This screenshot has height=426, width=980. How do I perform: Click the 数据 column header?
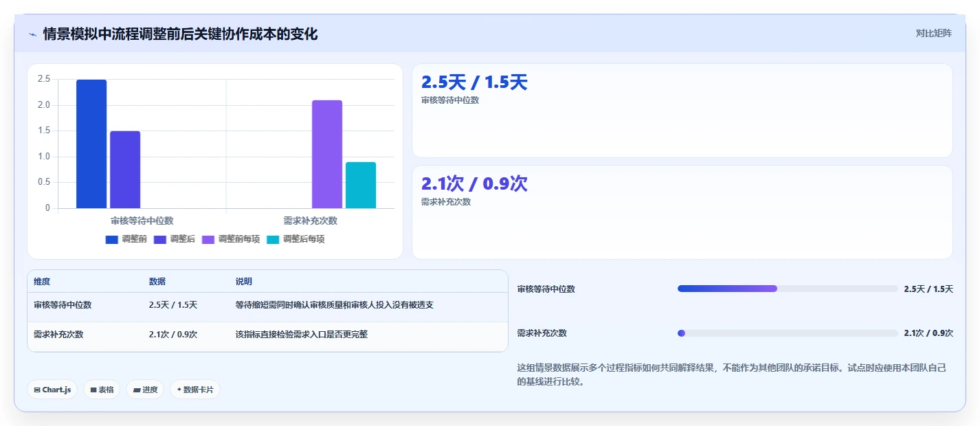(157, 282)
